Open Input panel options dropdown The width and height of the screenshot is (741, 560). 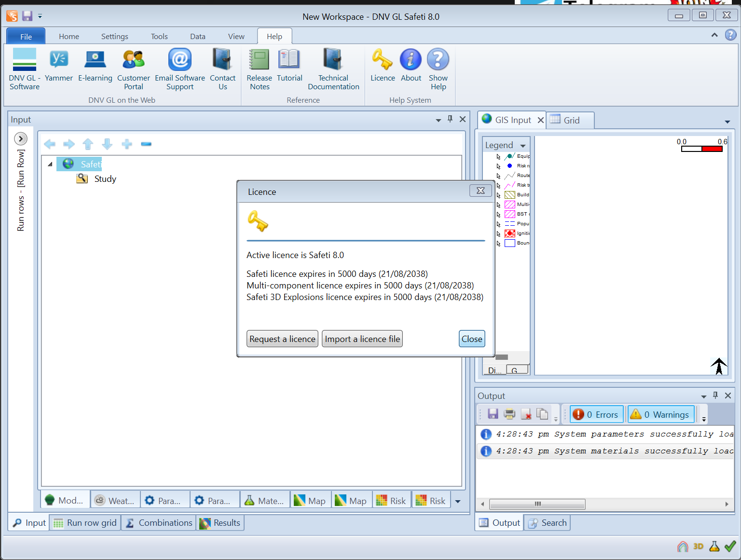pos(438,120)
